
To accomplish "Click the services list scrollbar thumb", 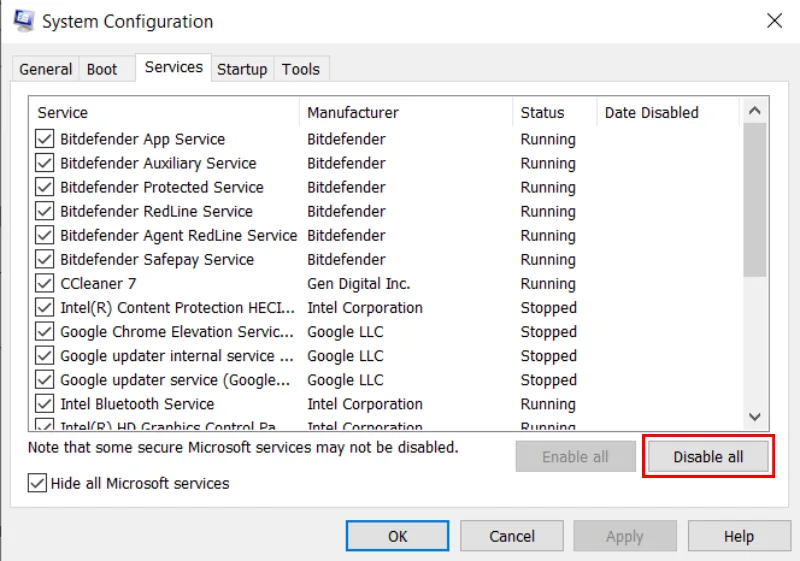I will 755,200.
